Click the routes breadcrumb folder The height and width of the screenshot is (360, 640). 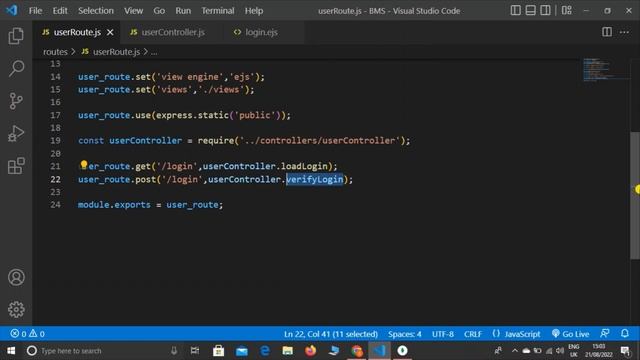tap(55, 52)
